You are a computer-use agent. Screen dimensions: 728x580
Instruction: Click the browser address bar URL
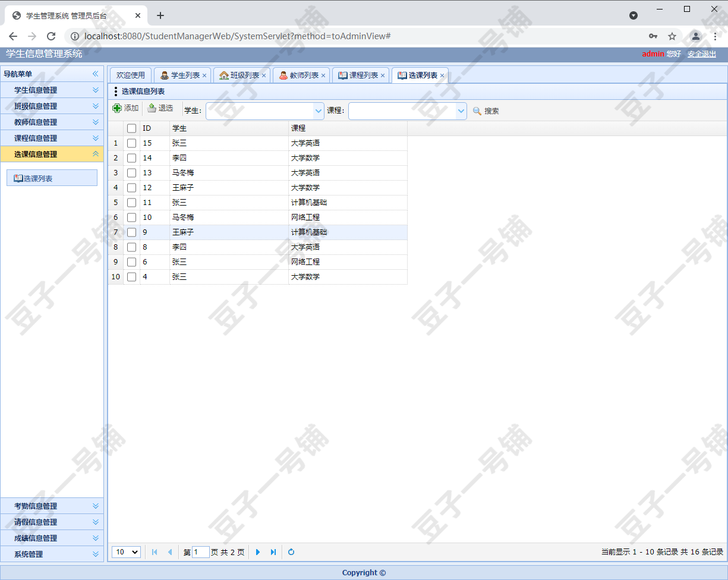pos(237,36)
